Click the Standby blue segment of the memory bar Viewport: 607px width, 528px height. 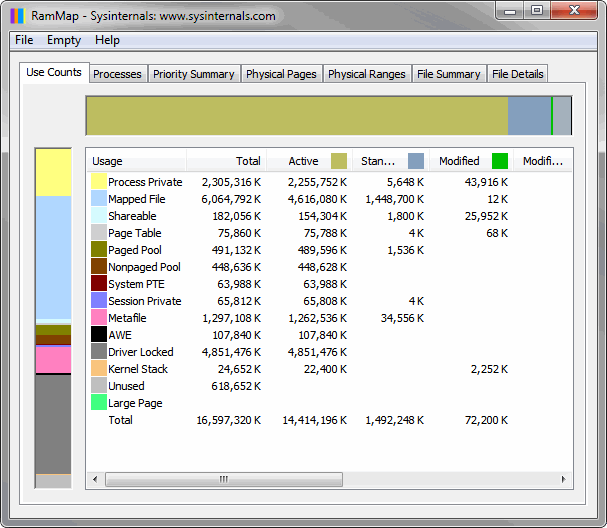coord(530,116)
